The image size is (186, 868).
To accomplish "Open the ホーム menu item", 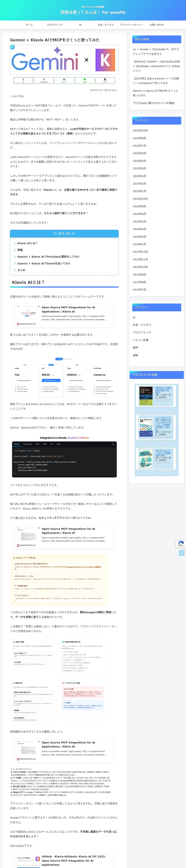I will coord(29,25).
